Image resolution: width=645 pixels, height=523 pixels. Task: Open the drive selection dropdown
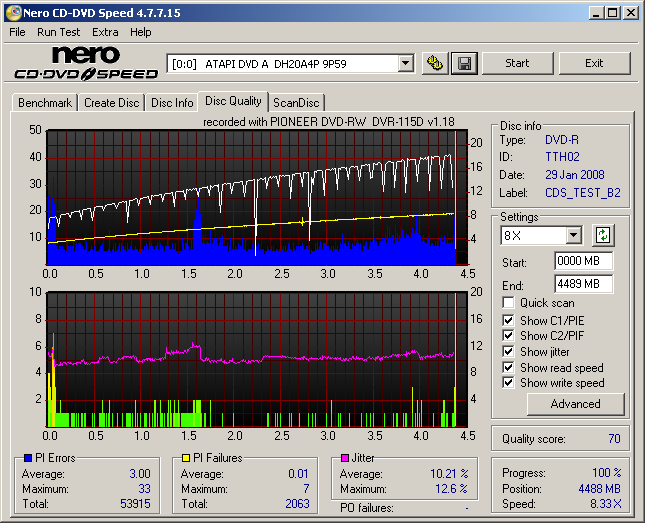click(x=406, y=64)
